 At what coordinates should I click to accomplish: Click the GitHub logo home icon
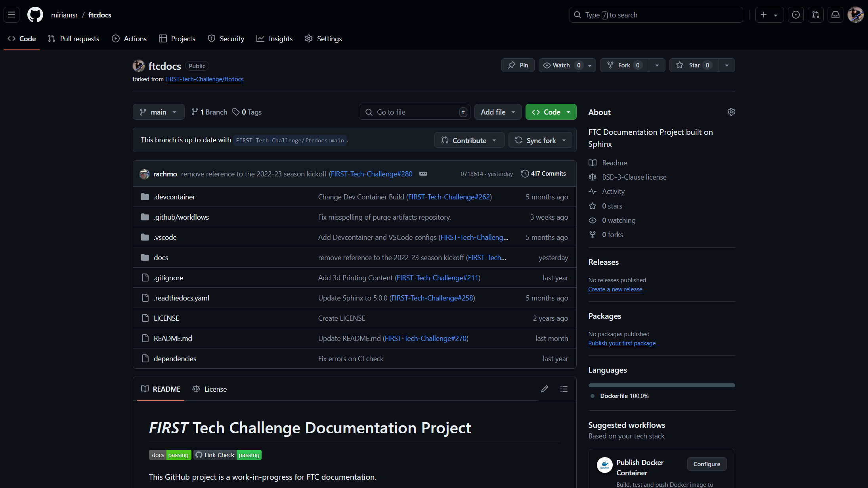pos(35,15)
